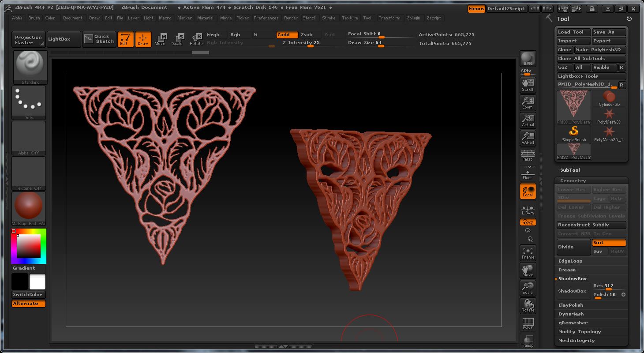Image resolution: width=644 pixels, height=353 pixels.
Task: Open the Document menu
Action: pyautogui.click(x=72, y=18)
